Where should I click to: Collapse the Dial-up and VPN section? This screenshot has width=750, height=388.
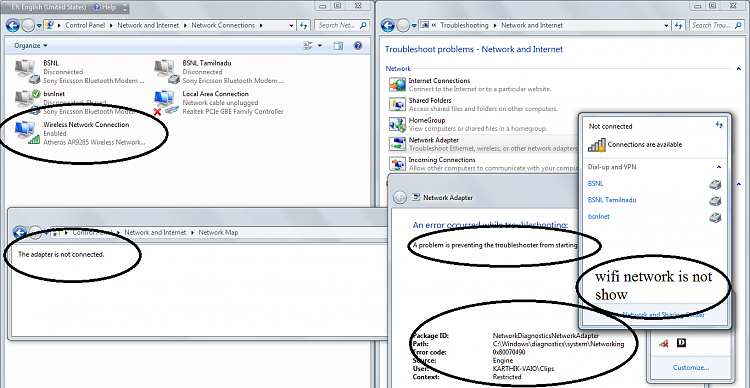(718, 167)
